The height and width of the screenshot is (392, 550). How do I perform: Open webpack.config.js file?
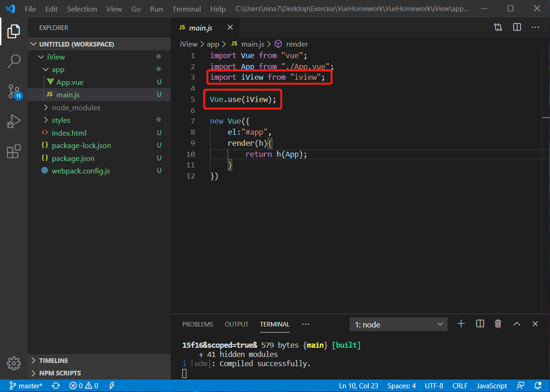point(99,171)
